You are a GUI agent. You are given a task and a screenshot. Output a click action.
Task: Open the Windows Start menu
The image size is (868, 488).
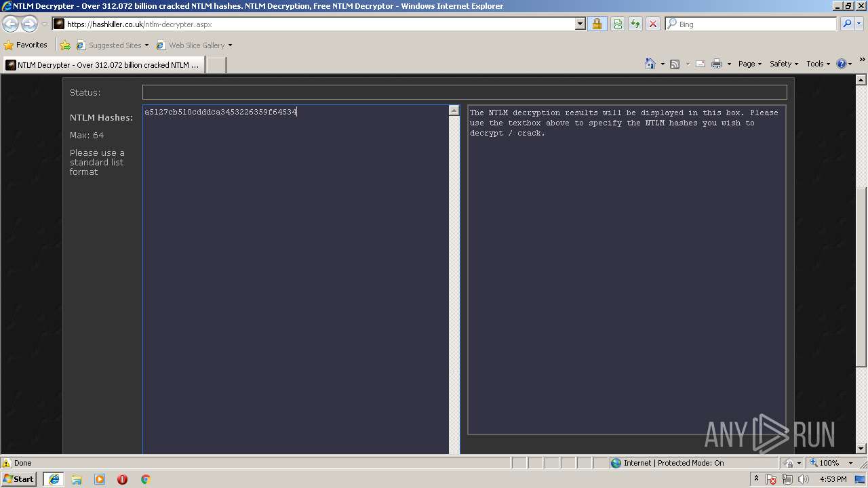19,479
